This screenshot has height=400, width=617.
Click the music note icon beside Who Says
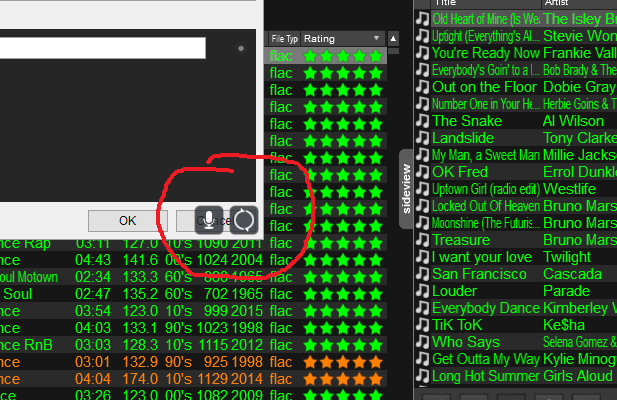click(x=423, y=342)
